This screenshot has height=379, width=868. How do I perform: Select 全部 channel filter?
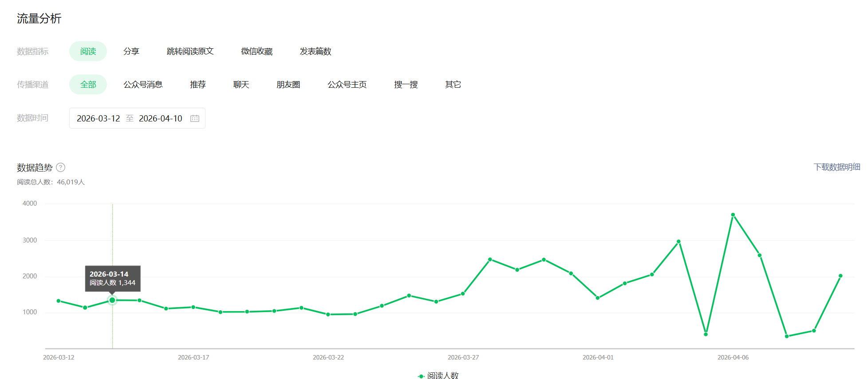(88, 85)
